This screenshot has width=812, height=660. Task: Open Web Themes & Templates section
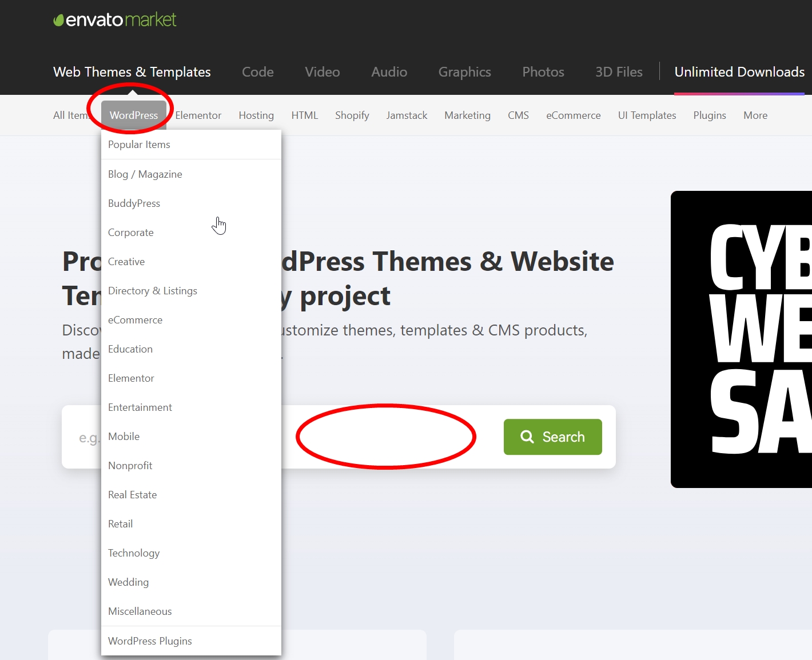(132, 72)
